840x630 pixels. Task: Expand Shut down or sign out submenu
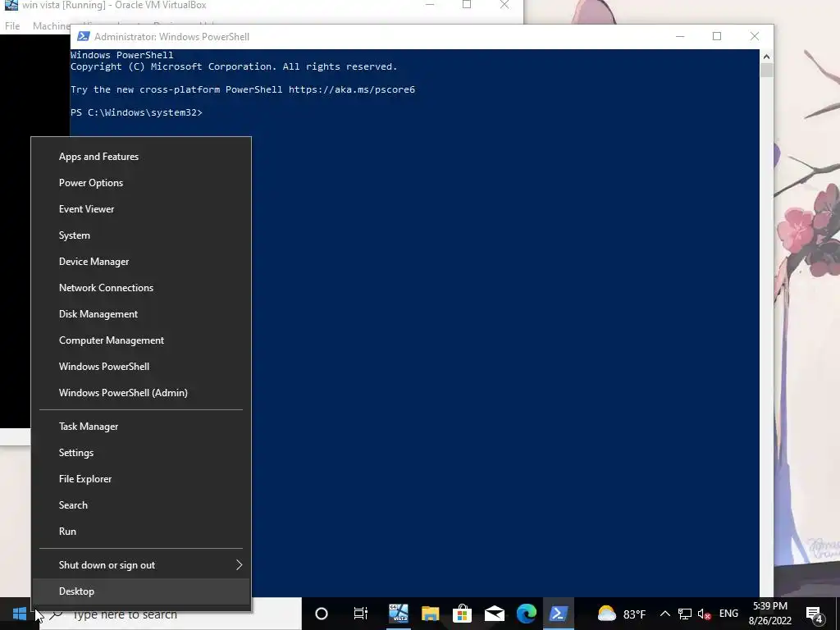coord(141,565)
